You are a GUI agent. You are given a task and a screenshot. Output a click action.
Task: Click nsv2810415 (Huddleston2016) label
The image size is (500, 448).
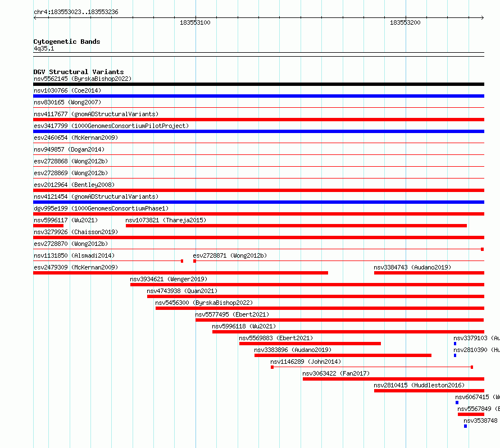(419, 385)
